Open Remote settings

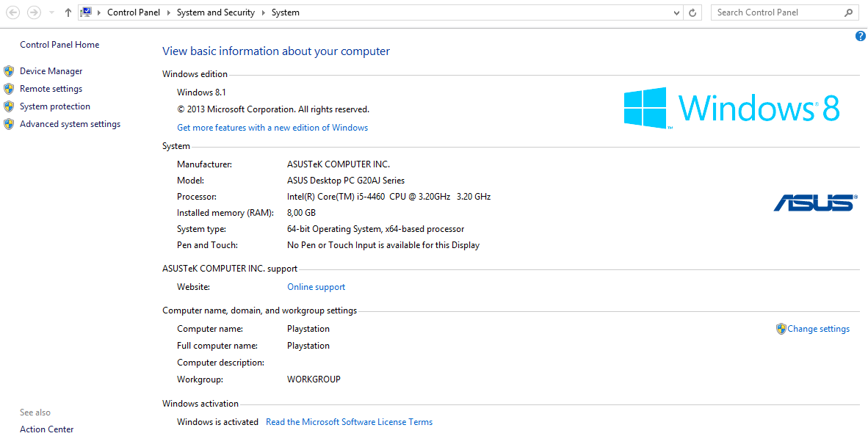[51, 89]
